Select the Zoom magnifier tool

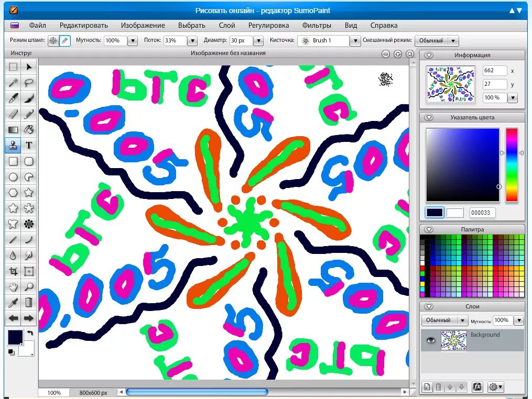(x=29, y=287)
